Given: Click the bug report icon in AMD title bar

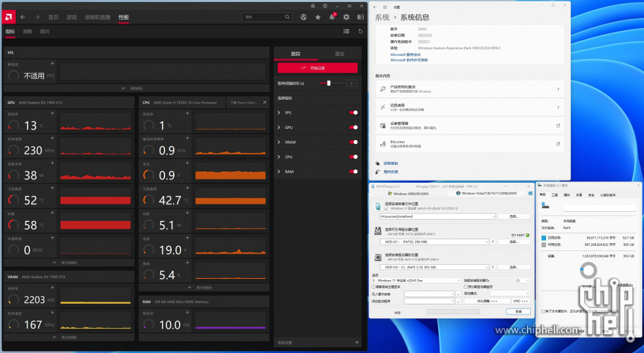Looking at the screenshot, I should tap(313, 6).
